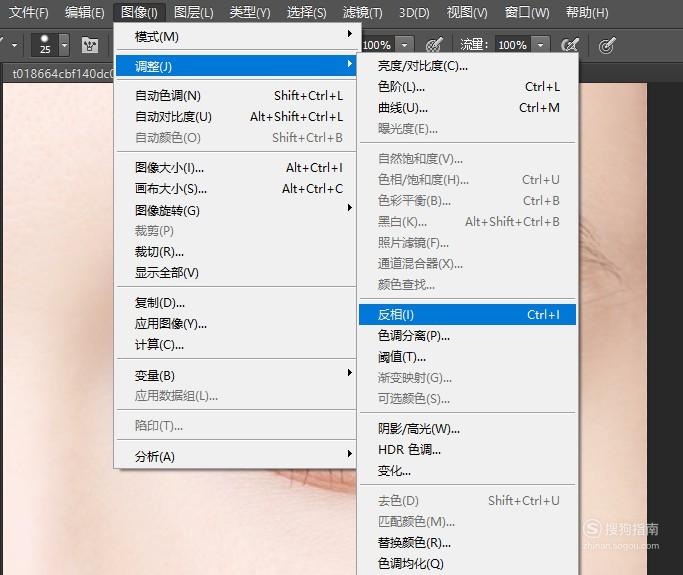683x575 pixels.
Task: Open the 帮助(H) menu
Action: pos(587,12)
